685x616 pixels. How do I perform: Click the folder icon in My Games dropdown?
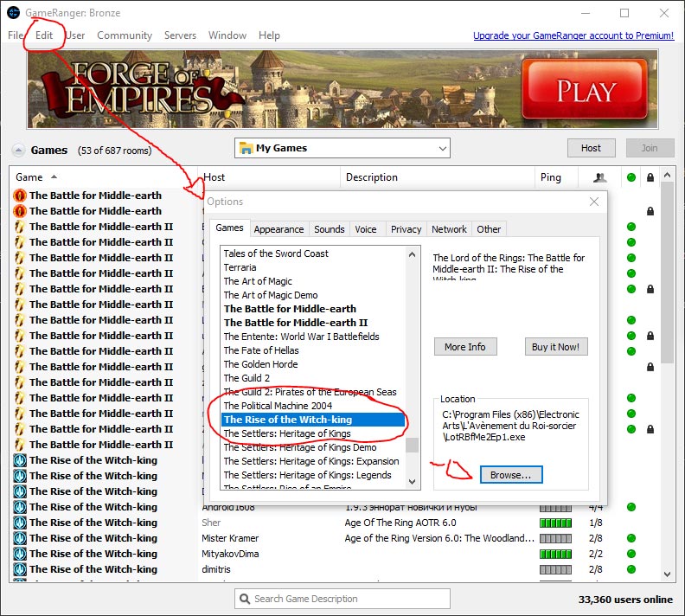click(246, 148)
